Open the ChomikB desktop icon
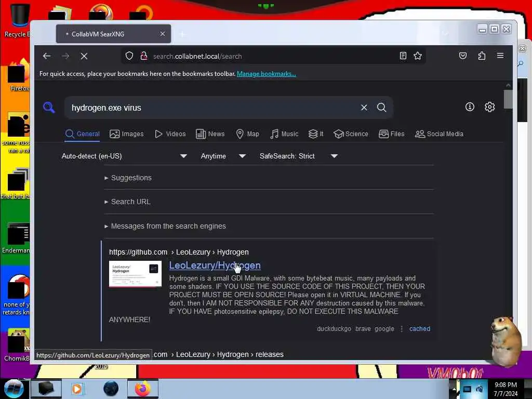 coord(16,345)
